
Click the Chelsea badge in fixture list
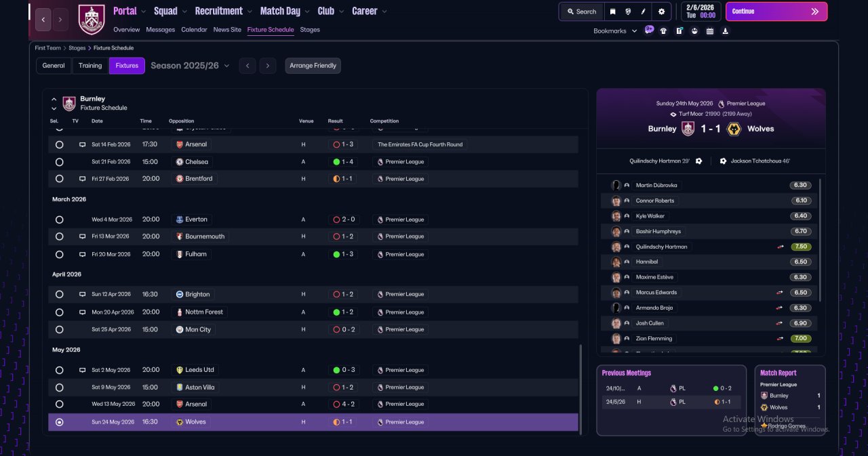coord(179,162)
